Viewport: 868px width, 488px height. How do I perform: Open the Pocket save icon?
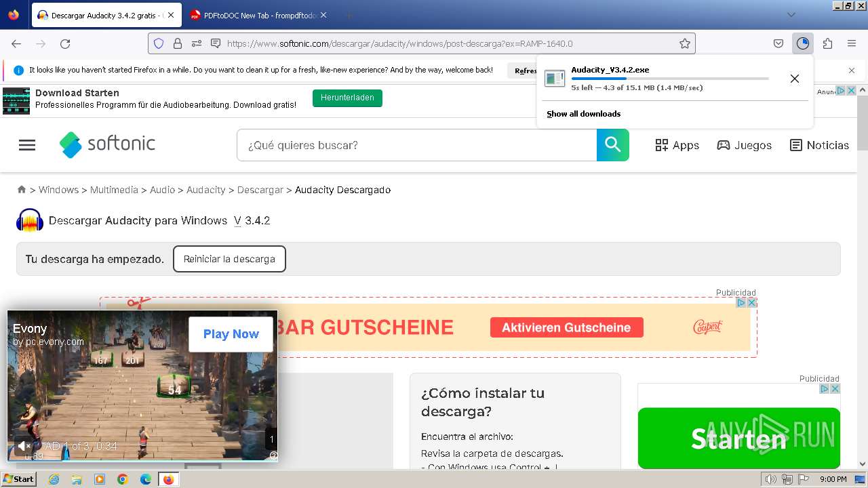[x=778, y=43]
